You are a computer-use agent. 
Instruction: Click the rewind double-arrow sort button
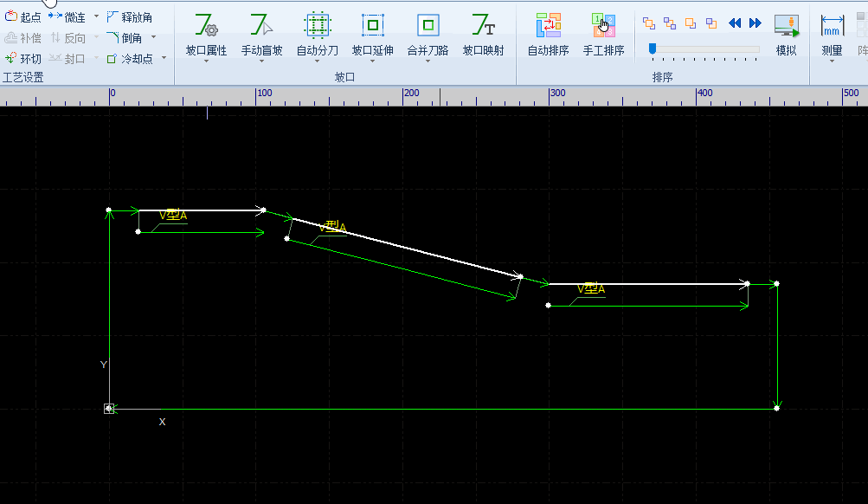(x=735, y=23)
